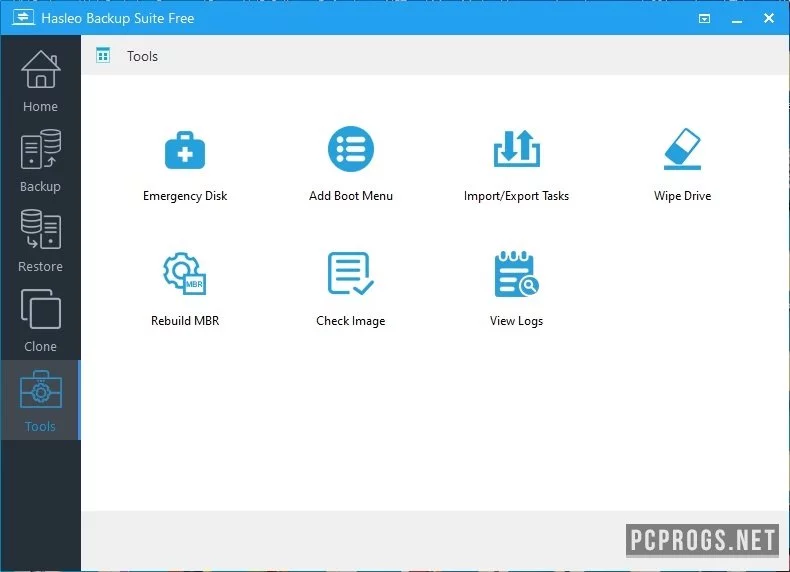Minimize the Hasleo Backup Suite window
Image resolution: width=790 pixels, height=572 pixels.
click(x=737, y=19)
